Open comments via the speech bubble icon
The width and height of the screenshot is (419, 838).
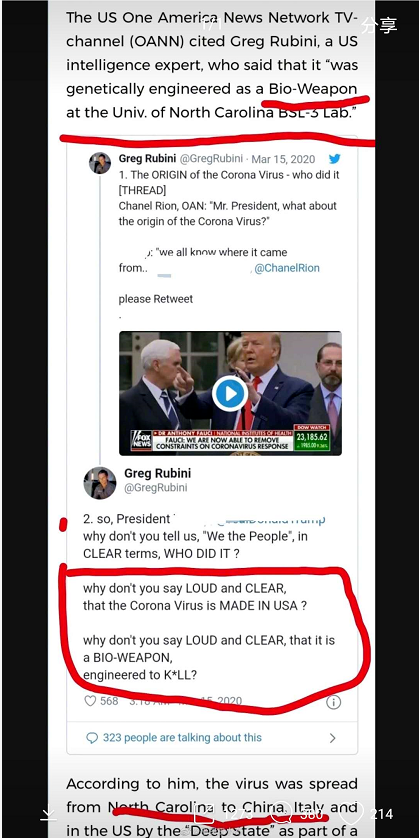281,813
